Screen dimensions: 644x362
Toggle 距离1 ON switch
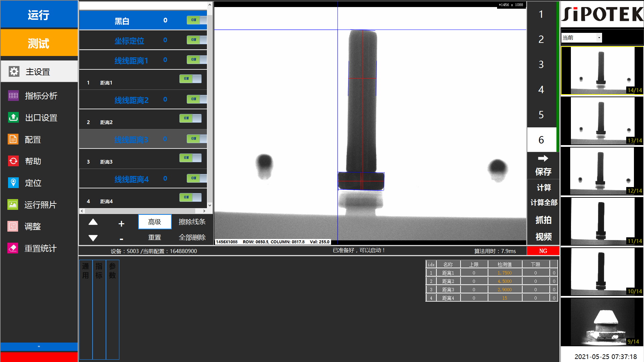coord(190,79)
